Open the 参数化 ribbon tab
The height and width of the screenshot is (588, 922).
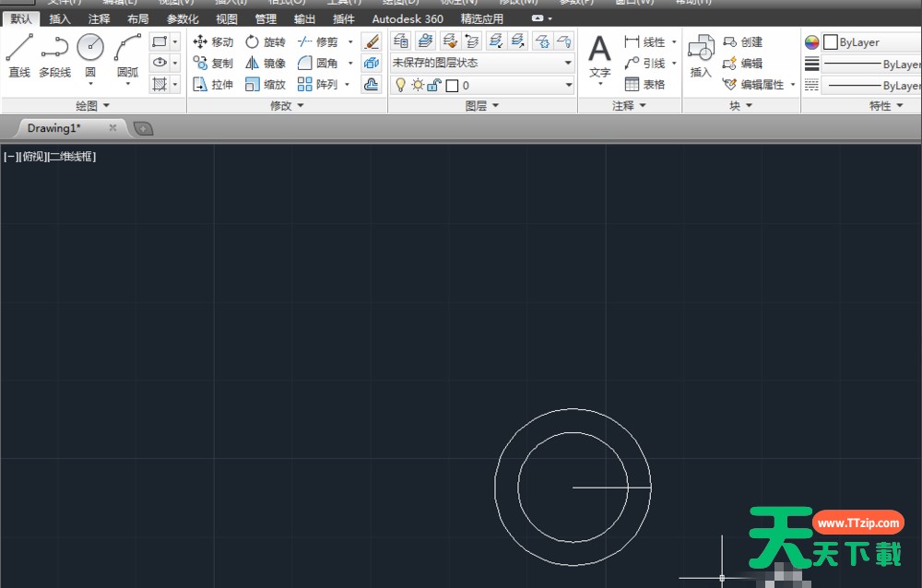[183, 18]
